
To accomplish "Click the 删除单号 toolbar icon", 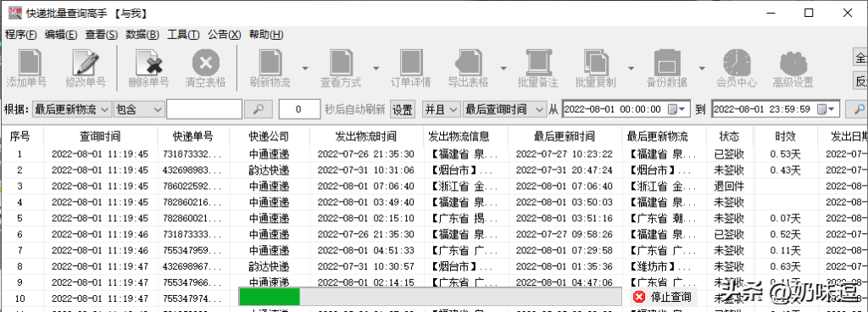I will tap(148, 62).
